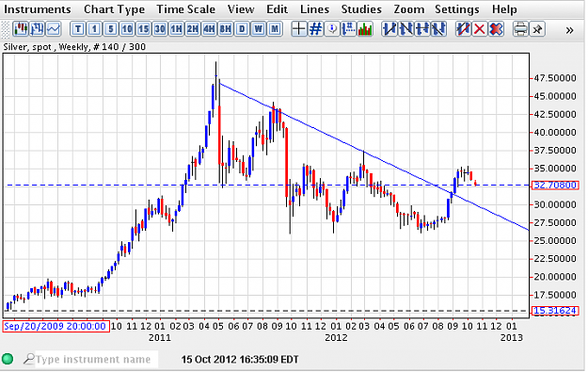588x372 pixels.
Task: Click the Sep/20/2009 20:00:00 date label
Action: (x=56, y=326)
